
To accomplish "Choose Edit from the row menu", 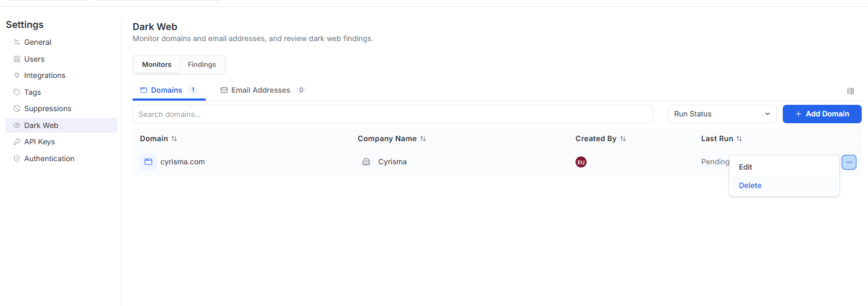I will point(784,167).
